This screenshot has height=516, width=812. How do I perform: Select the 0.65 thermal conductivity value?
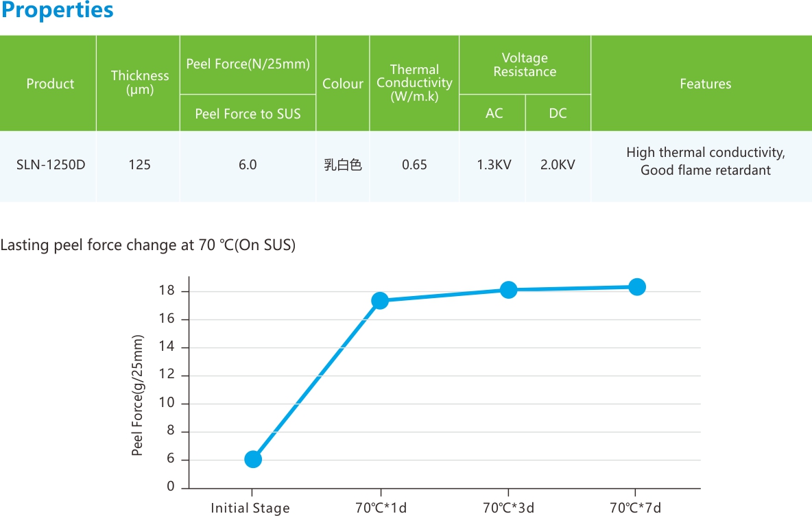click(x=414, y=164)
